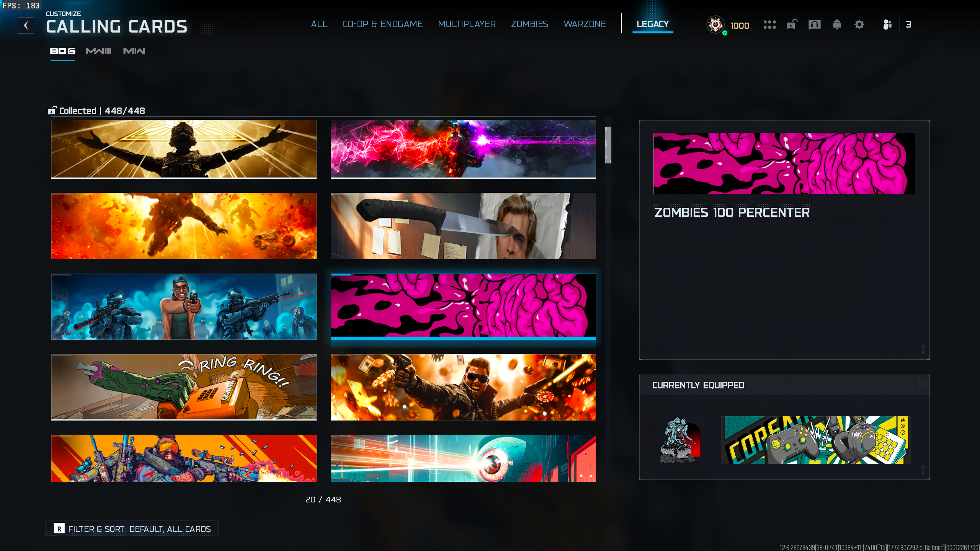Pick the RING RING zombie hand calling card
The image size is (980, 551).
(184, 387)
